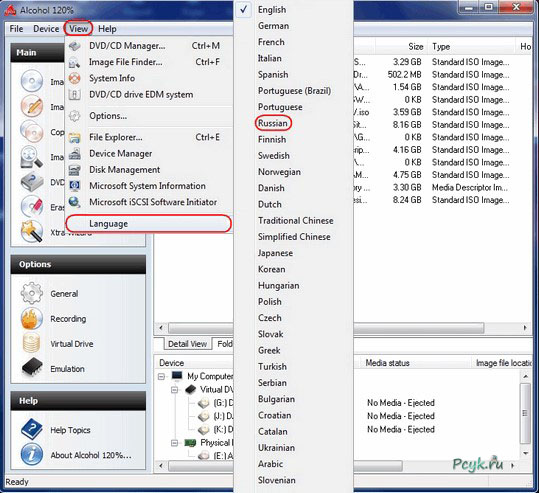539x493 pixels.
Task: Collapse the My Computer tree node
Action: pyautogui.click(x=161, y=376)
